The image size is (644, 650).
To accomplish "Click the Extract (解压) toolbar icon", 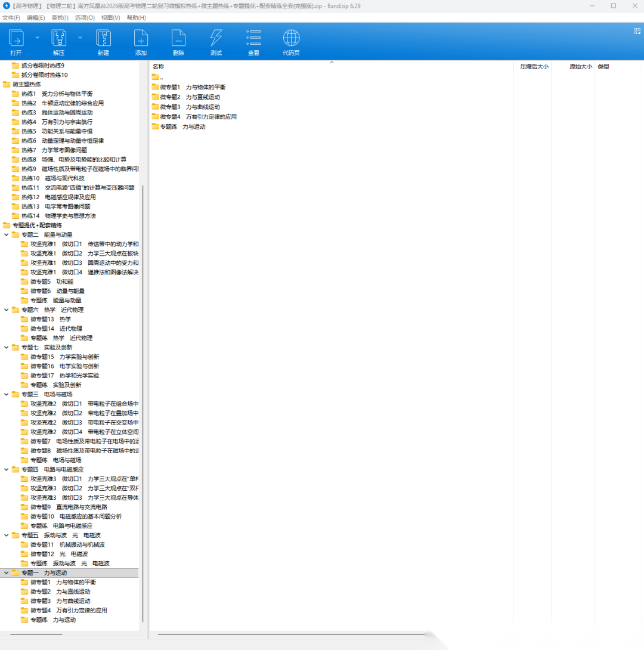I will click(x=58, y=39).
